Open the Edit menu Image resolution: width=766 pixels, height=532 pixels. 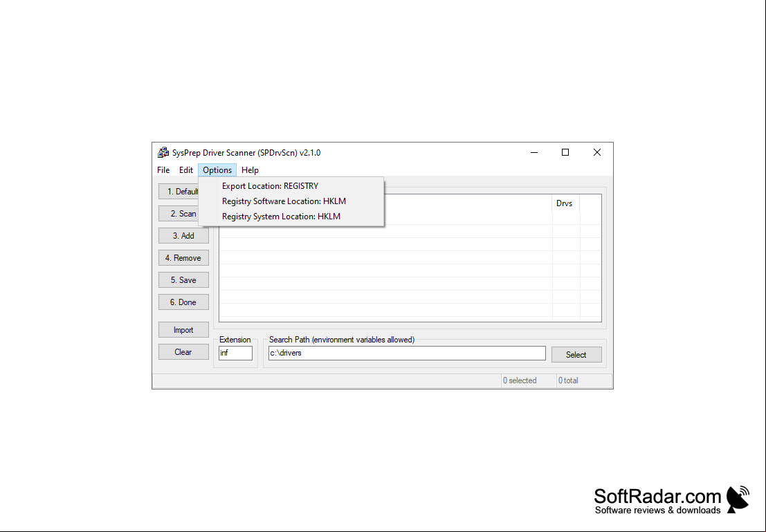pyautogui.click(x=185, y=170)
